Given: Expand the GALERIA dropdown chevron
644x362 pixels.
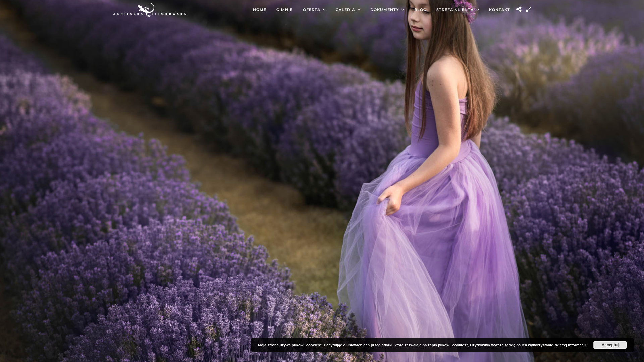Looking at the screenshot, I should (x=359, y=10).
